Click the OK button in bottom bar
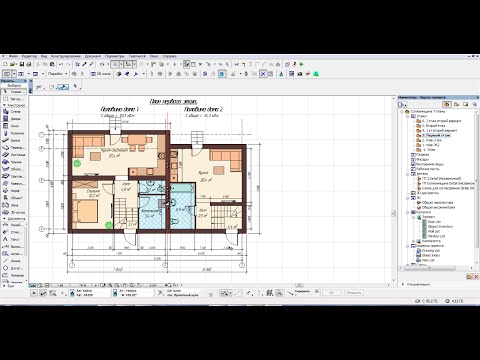Image resolution: width=480 pixels, height=360 pixels. click(x=331, y=292)
